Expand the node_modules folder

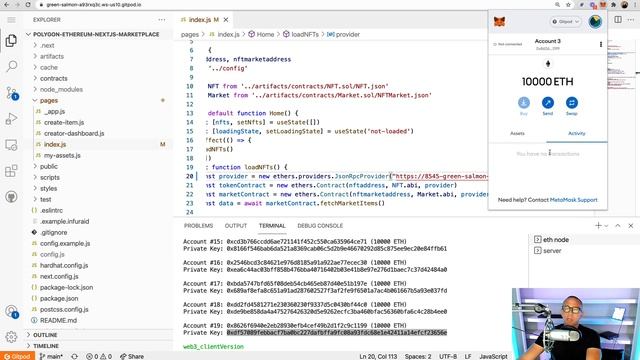(x=61, y=89)
